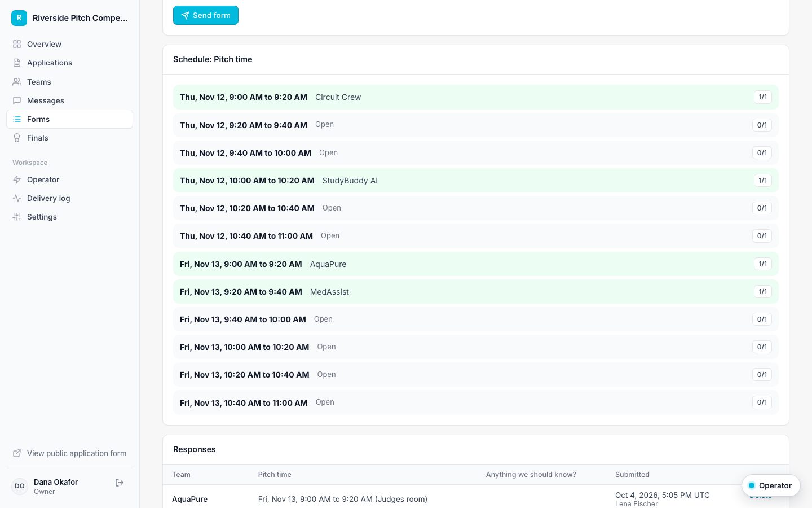Click the Settings sliders icon

click(17, 217)
